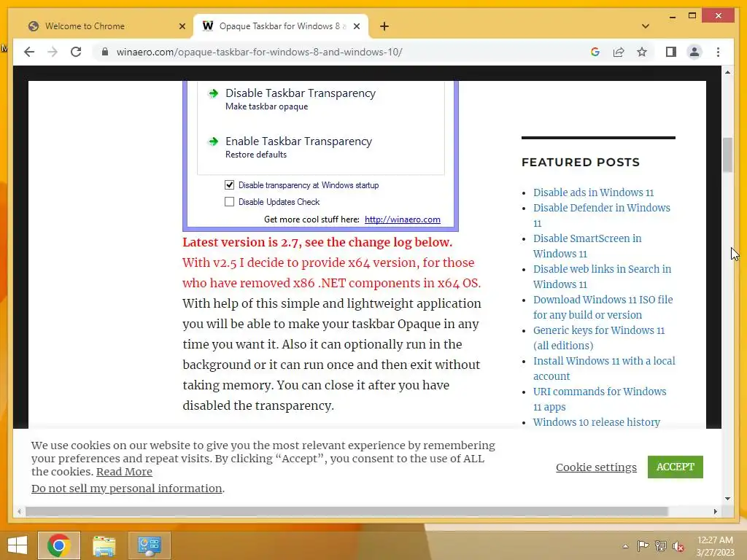The width and height of the screenshot is (747, 560).
Task: Click the network tray icon
Action: (660, 546)
